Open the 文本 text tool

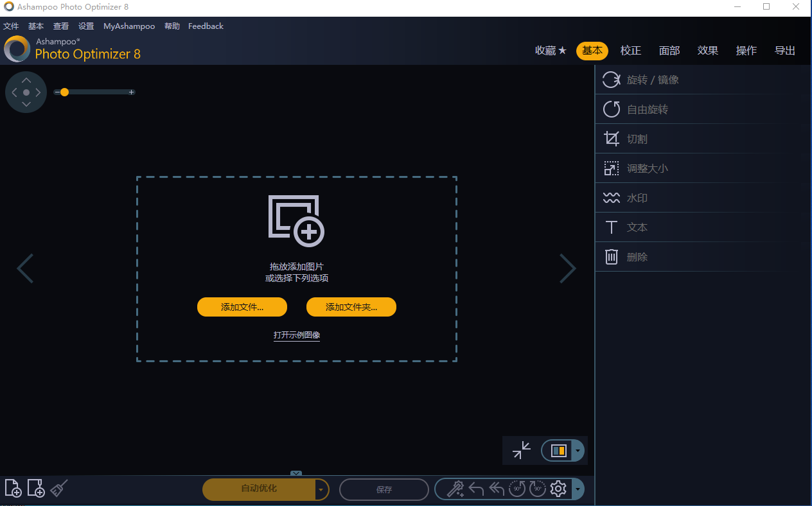(703, 227)
